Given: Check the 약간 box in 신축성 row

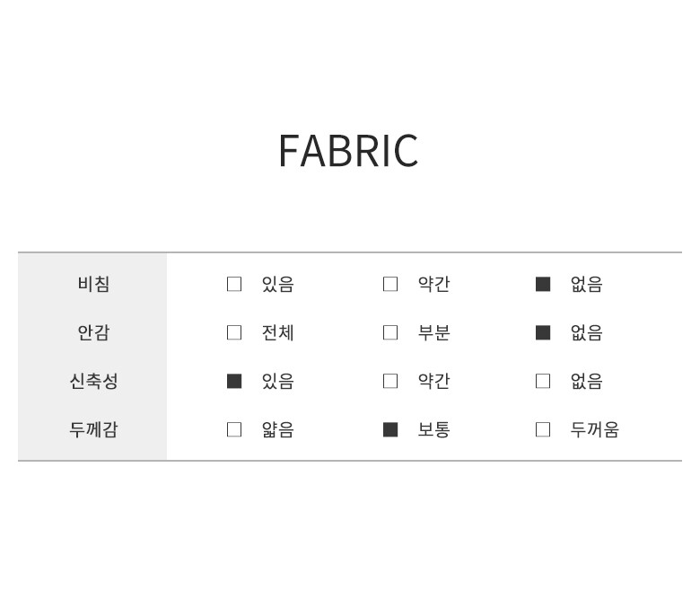Looking at the screenshot, I should 390,381.
